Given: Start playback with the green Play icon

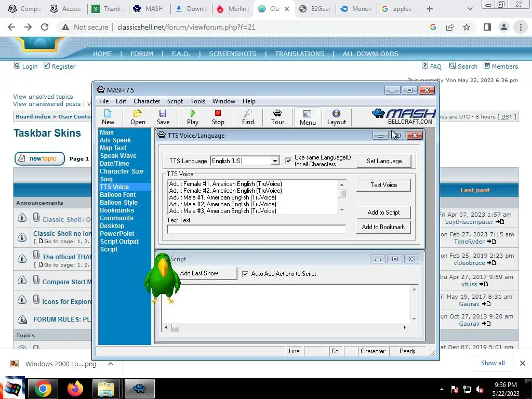Looking at the screenshot, I should [x=193, y=117].
